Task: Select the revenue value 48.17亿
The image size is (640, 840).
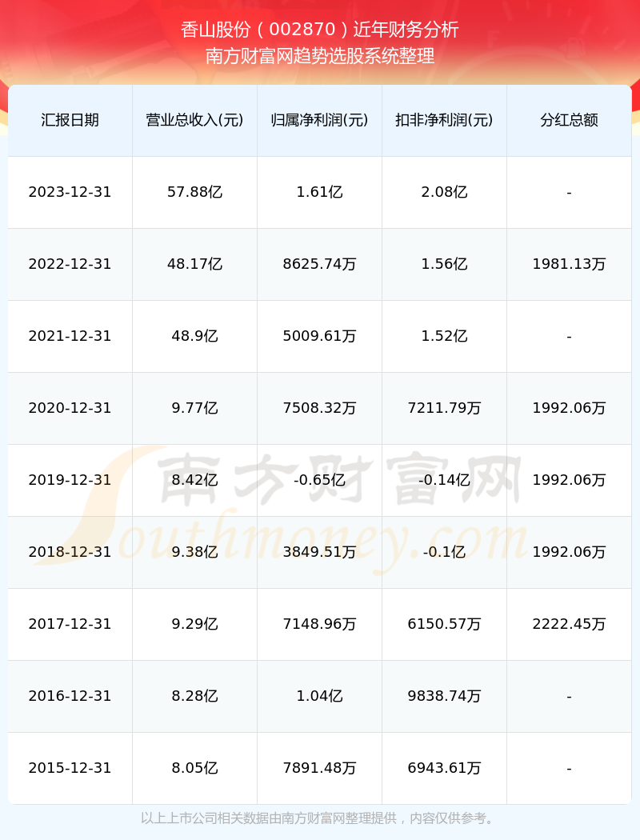Action: click(195, 264)
